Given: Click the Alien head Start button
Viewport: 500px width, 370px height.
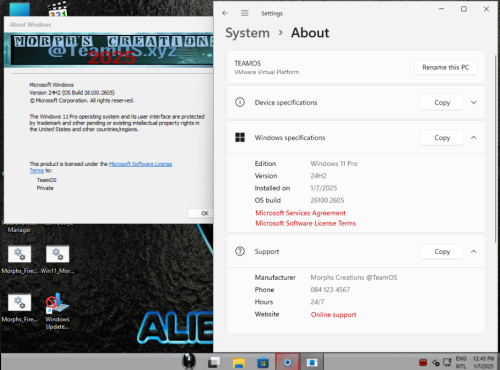Looking at the screenshot, I should coord(189,361).
